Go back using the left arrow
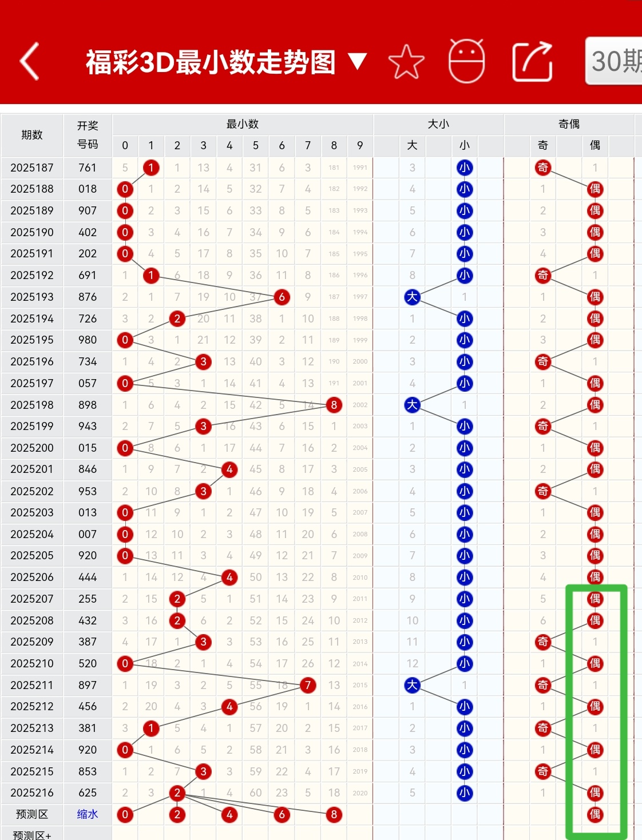The height and width of the screenshot is (840, 642). pyautogui.click(x=30, y=61)
